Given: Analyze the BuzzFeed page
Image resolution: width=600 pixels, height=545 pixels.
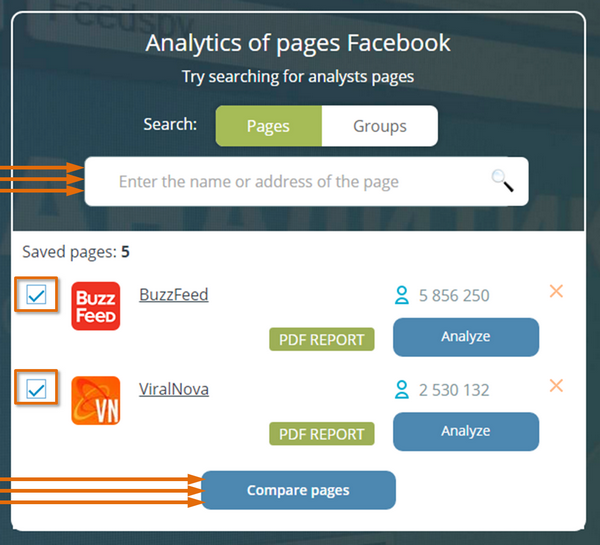Looking at the screenshot, I should [466, 337].
